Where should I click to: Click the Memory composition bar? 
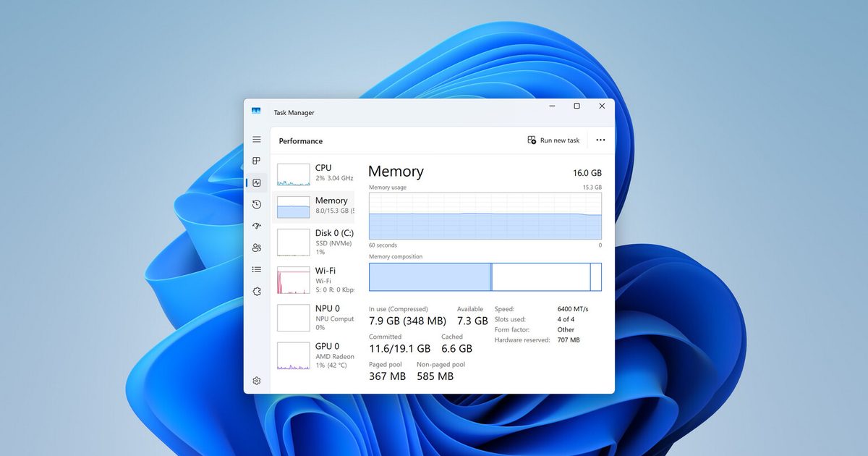pyautogui.click(x=485, y=277)
